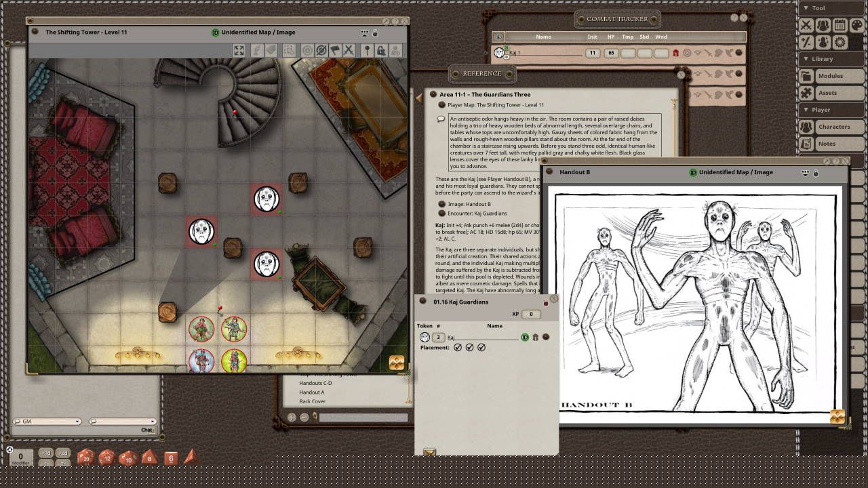Toggle the token targeting-off icon in map toolbar
Image resolution: width=868 pixels, height=488 pixels.
pos(321,50)
